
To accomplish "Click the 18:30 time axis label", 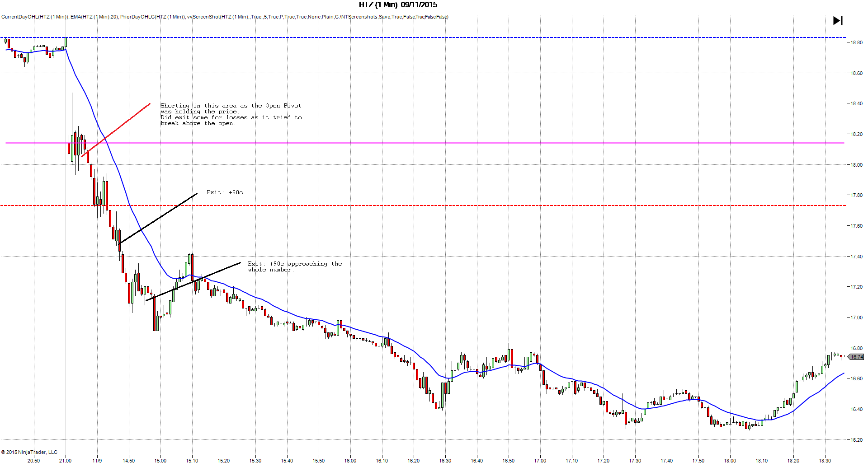I will tap(825, 461).
